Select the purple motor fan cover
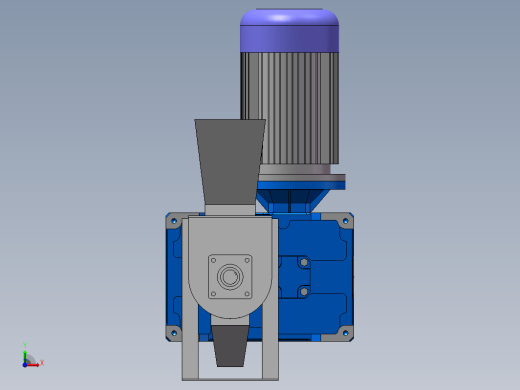This screenshot has width=520, height=390. (289, 31)
